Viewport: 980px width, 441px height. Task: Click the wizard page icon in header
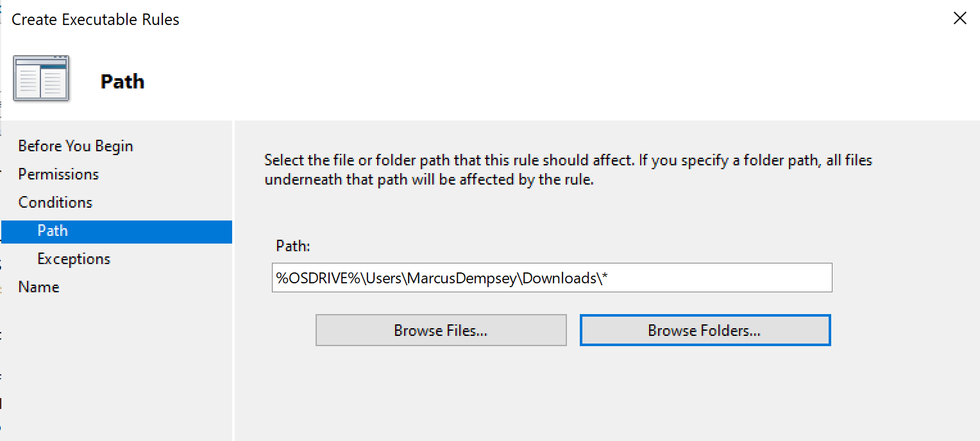41,78
